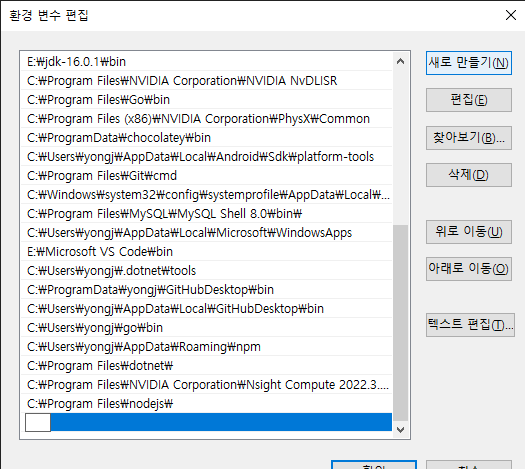This screenshot has height=469, width=525.
Task: Click the 아래로 이동(O) move down button
Action: [468, 268]
